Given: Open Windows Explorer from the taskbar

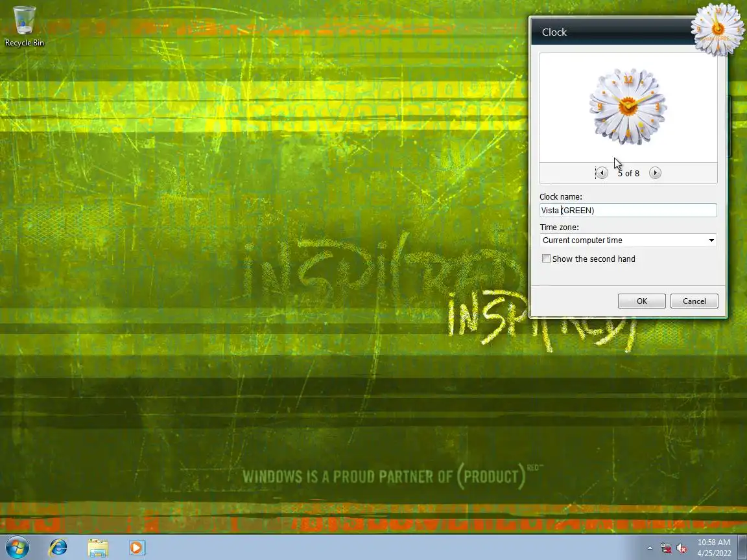Looking at the screenshot, I should (x=98, y=548).
